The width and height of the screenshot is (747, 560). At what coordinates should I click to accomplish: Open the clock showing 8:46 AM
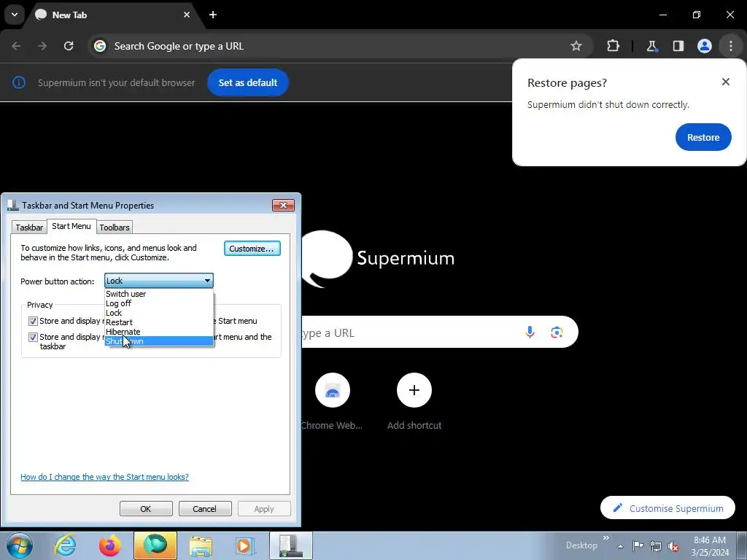coord(710,546)
